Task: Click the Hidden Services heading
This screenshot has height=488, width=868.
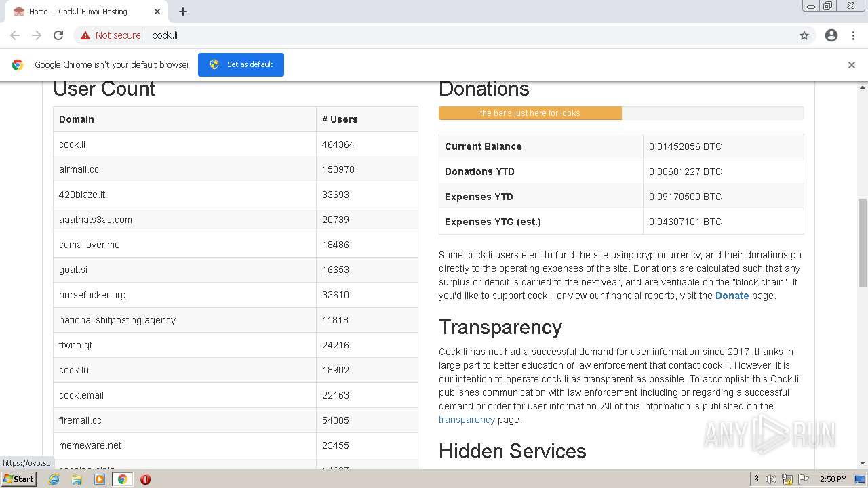Action: pos(513,451)
